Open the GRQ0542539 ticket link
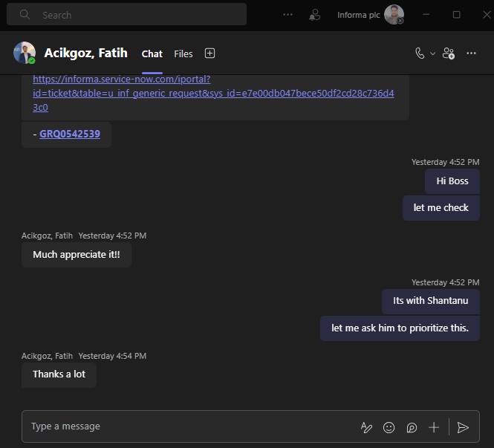 click(x=70, y=134)
